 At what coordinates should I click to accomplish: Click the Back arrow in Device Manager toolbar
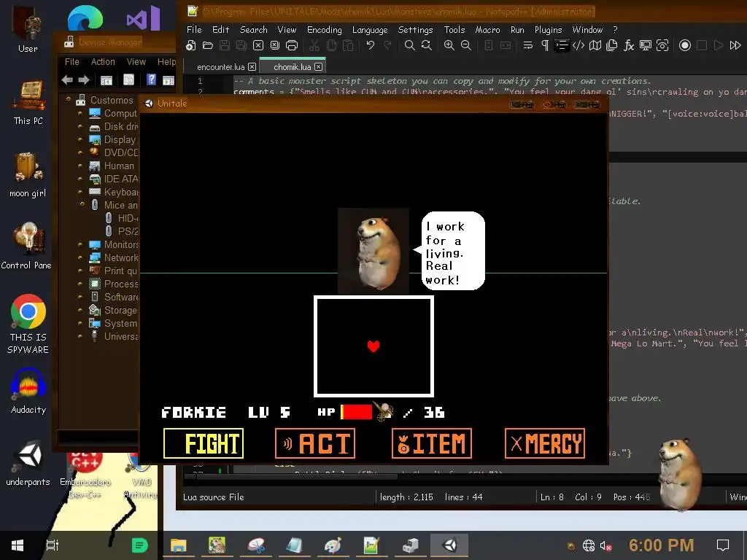[67, 80]
